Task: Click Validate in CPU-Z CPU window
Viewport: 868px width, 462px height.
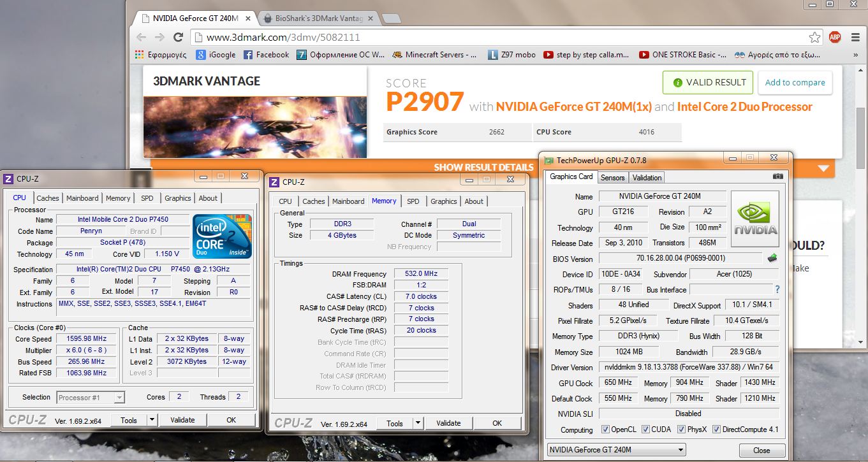Action: coord(183,420)
